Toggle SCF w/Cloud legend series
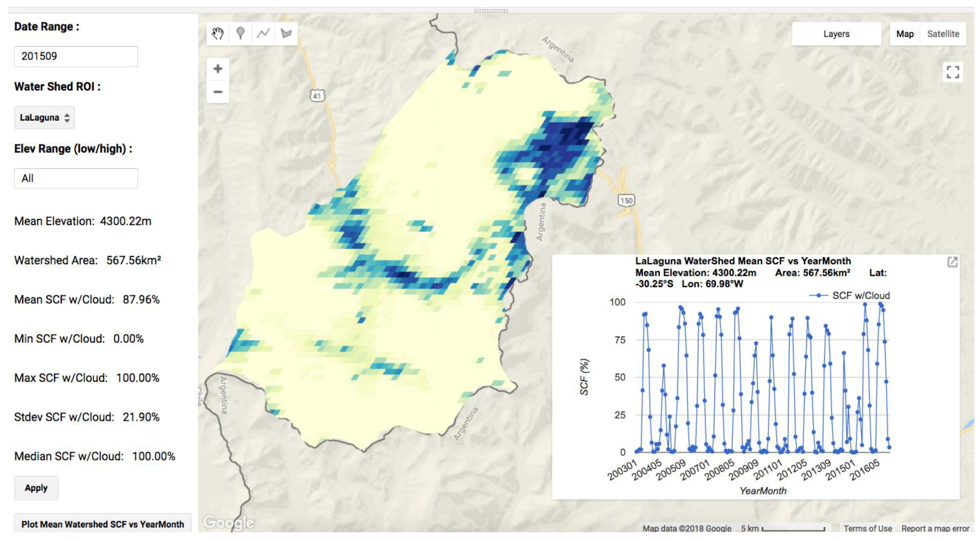Image resolution: width=980 pixels, height=541 pixels. coord(860,296)
